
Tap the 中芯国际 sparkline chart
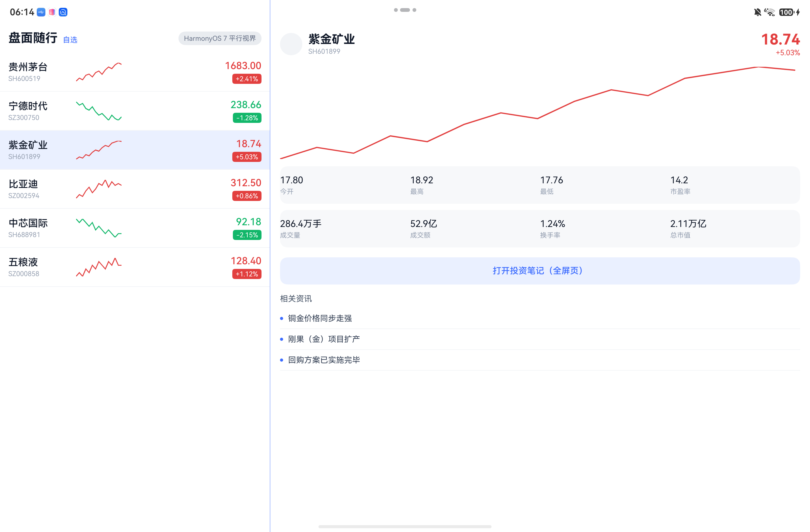pyautogui.click(x=99, y=228)
